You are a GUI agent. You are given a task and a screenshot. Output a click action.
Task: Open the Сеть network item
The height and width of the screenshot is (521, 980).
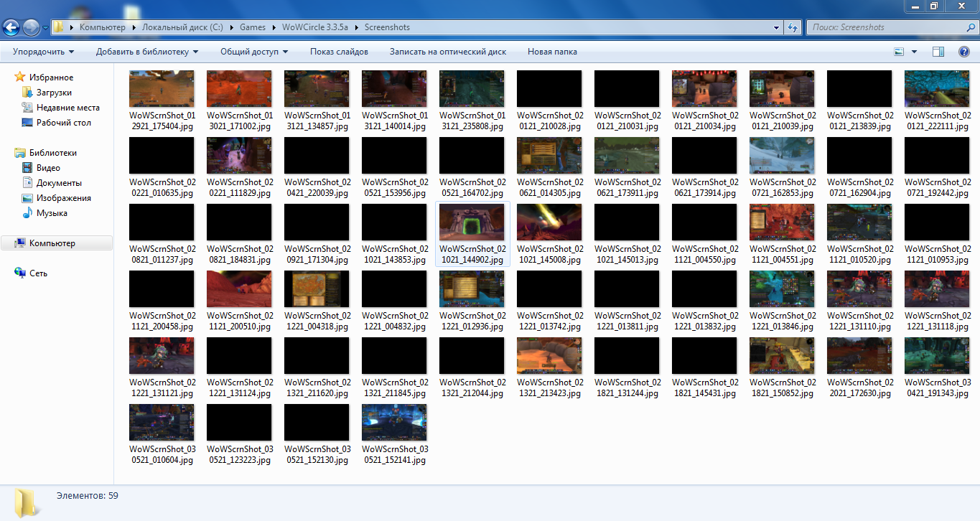(38, 273)
